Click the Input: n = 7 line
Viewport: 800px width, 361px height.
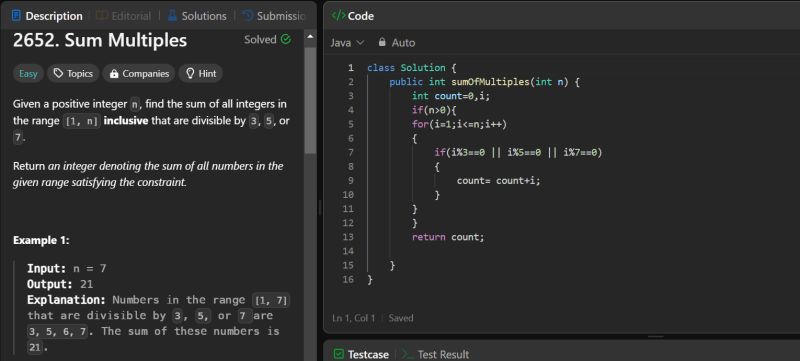66,268
